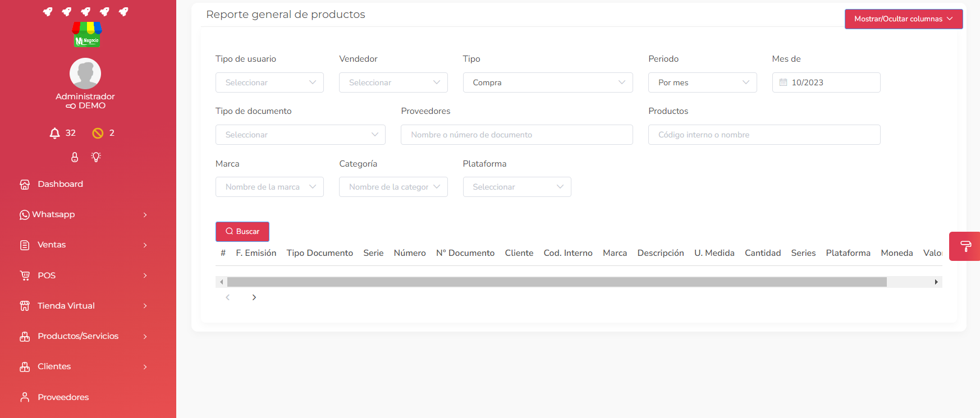Click the Mes de date field 10/2023
Viewport: 980px width, 418px height.
point(826,82)
